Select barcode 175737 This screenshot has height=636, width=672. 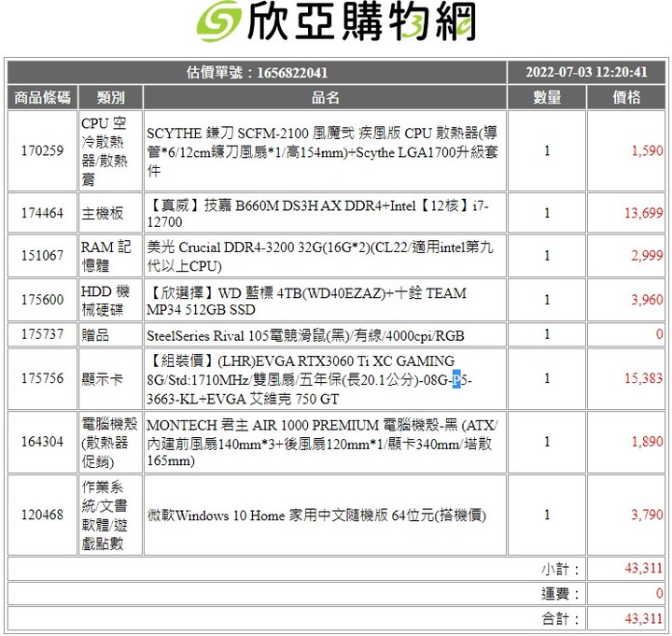click(x=42, y=334)
